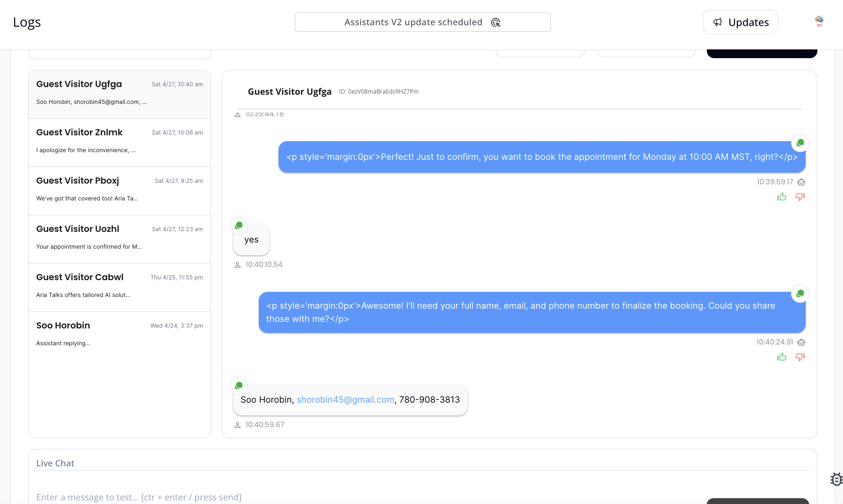Thumbs up the appointment confirmation reply
843x504 pixels.
[x=782, y=197]
